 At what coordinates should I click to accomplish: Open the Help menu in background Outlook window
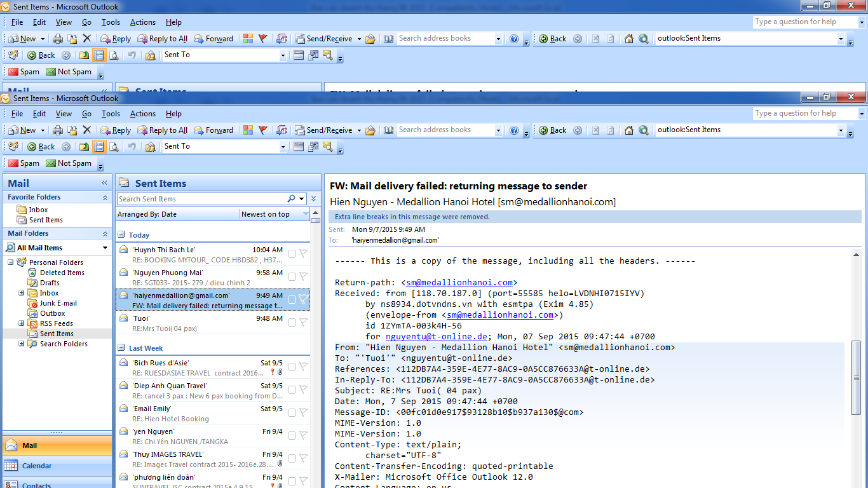(x=173, y=22)
